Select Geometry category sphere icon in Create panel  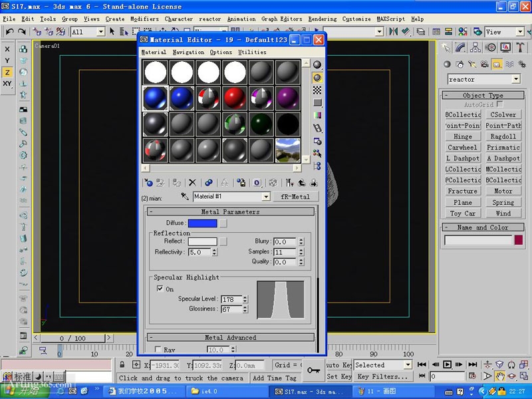click(447, 64)
